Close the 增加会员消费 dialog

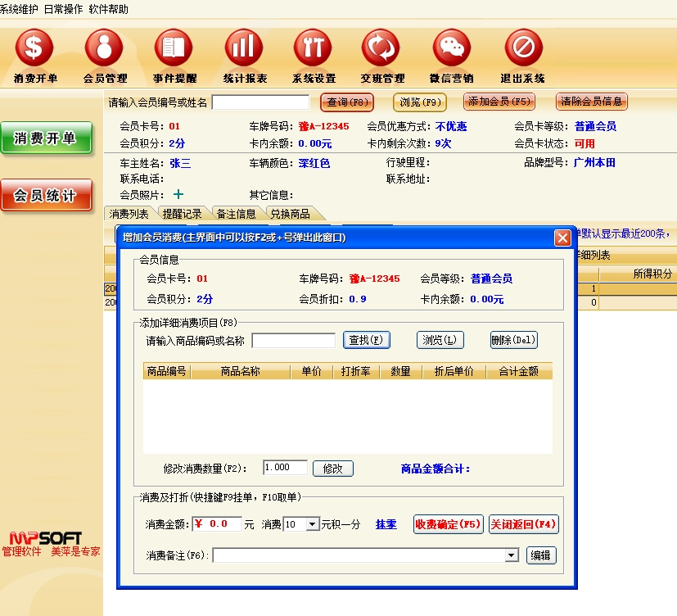(562, 238)
